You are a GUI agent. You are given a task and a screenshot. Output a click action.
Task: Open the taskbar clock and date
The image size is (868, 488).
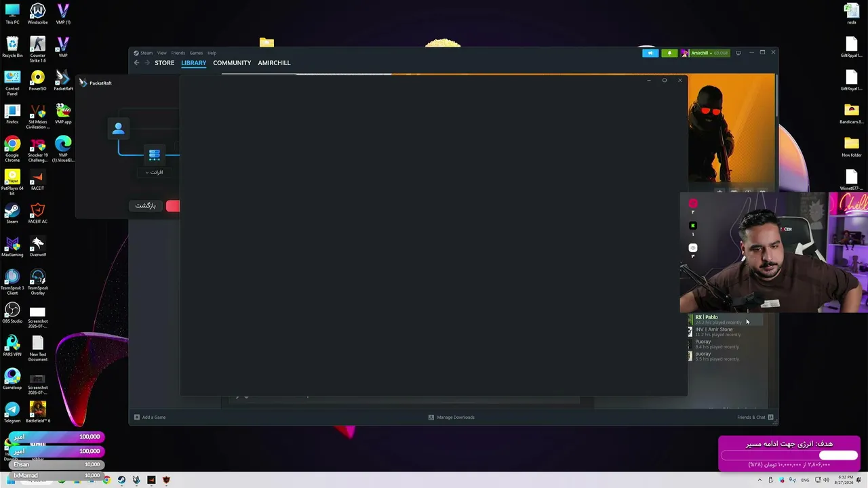coord(846,480)
